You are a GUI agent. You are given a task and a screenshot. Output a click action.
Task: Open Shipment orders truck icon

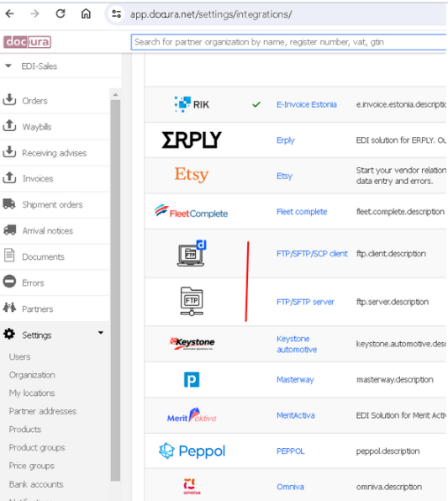(x=9, y=203)
